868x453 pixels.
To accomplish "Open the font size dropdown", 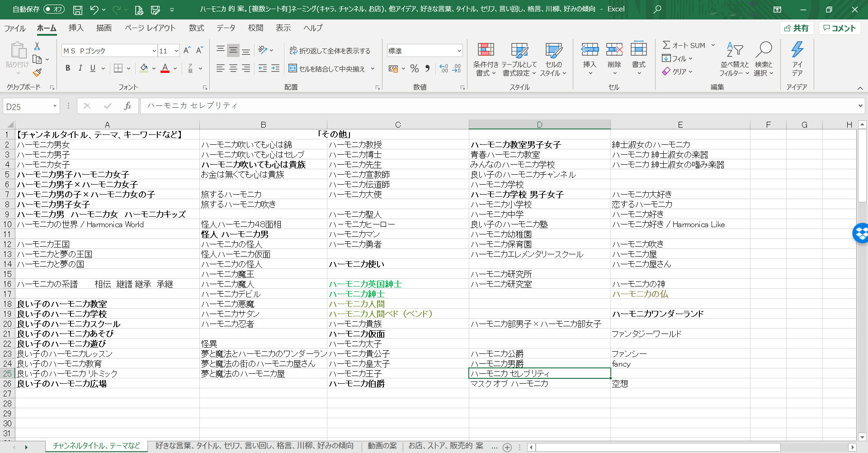I will coord(175,50).
